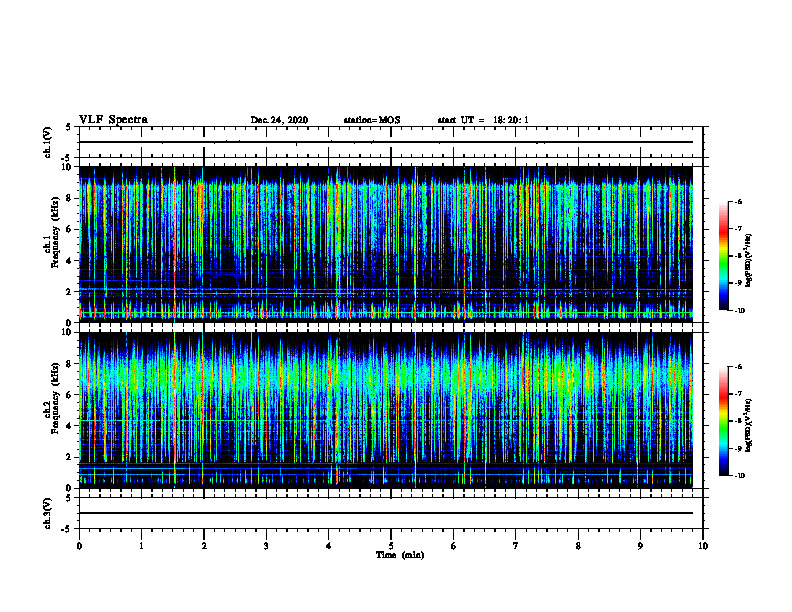Click the "10" kHz tick on ch.2 frequency axis

coord(69,332)
